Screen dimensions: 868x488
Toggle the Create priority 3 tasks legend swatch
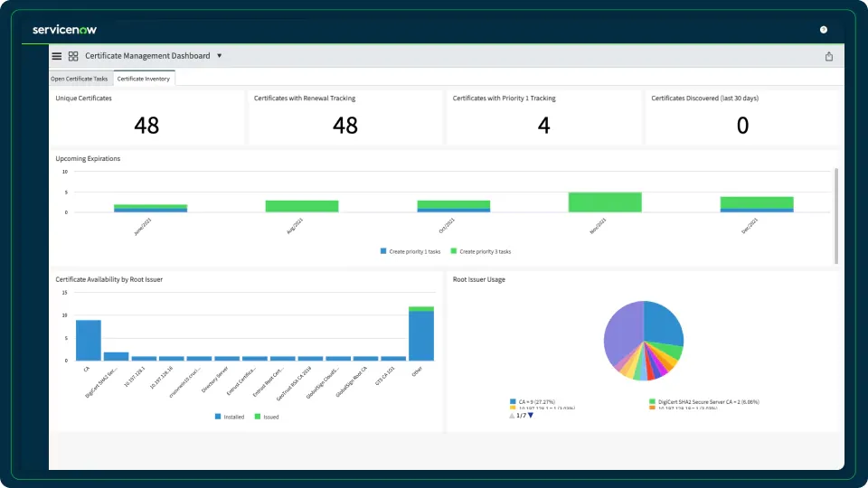[454, 251]
